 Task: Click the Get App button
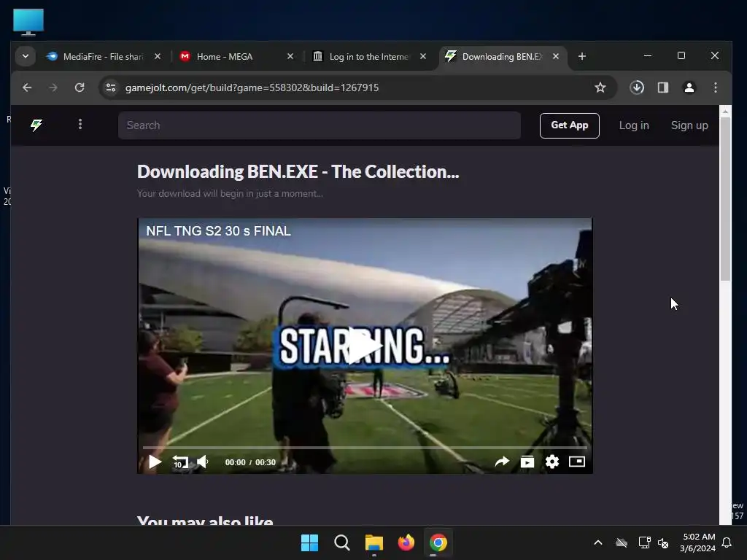(569, 125)
